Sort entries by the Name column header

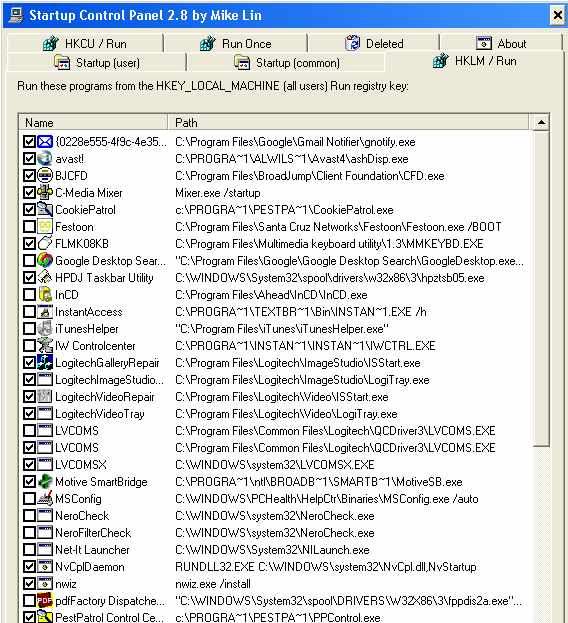point(93,123)
